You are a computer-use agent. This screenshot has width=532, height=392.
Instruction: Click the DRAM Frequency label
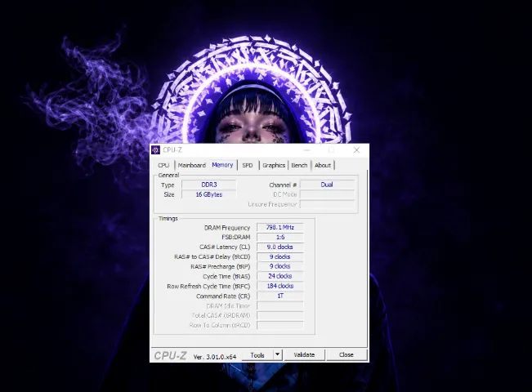point(227,228)
